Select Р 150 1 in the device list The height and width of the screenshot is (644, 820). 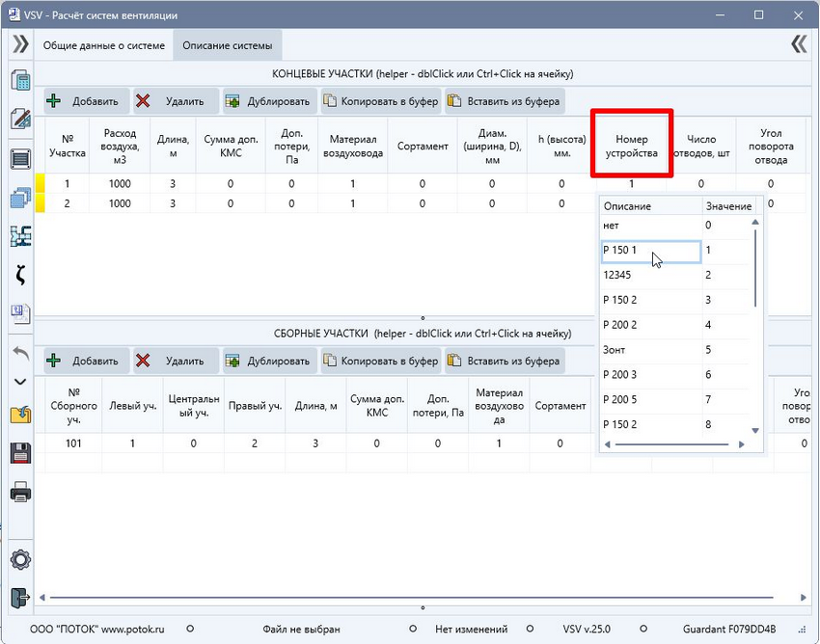click(x=650, y=251)
